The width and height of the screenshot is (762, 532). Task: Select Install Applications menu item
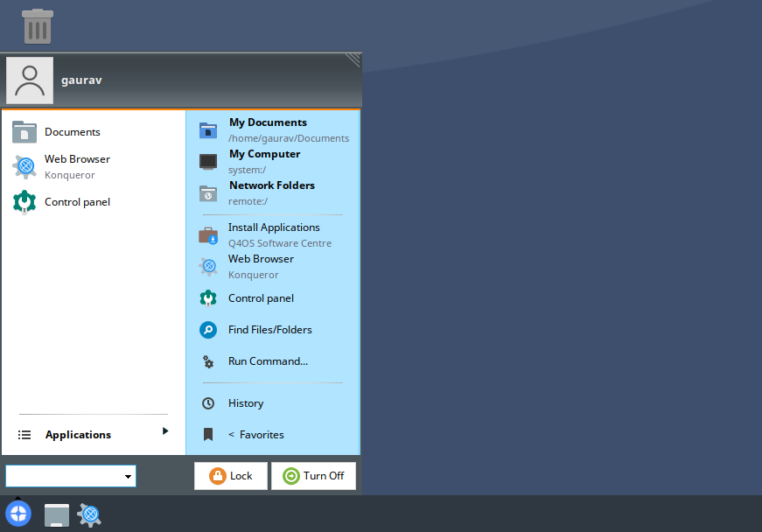273,235
